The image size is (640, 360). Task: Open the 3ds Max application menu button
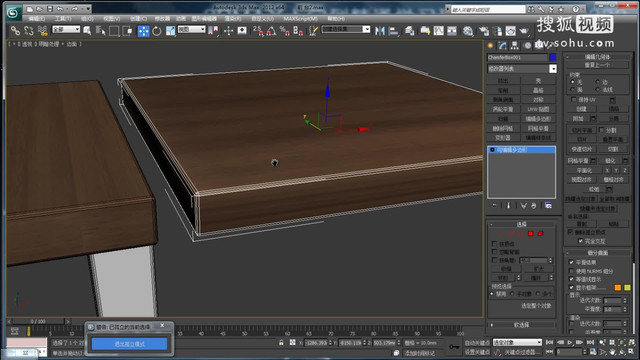tap(13, 13)
